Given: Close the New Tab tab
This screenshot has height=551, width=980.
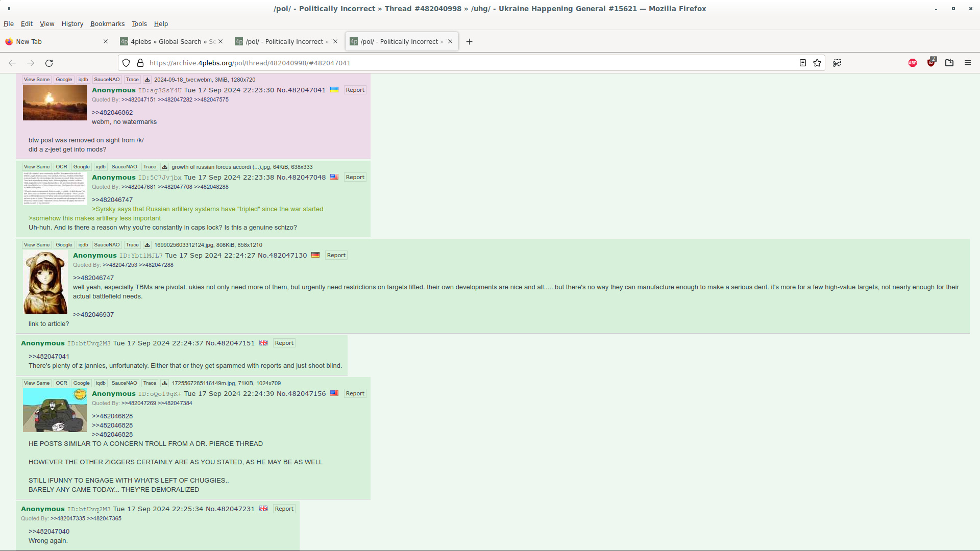Looking at the screenshot, I should point(106,42).
